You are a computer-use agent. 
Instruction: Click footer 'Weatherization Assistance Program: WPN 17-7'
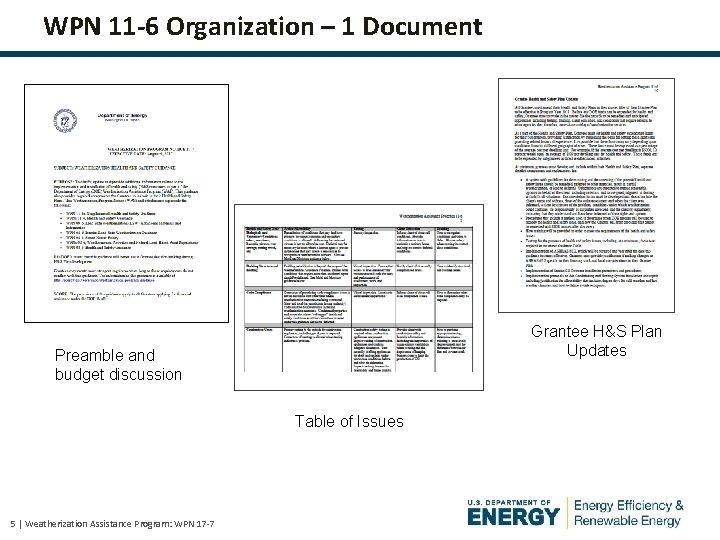(119, 523)
